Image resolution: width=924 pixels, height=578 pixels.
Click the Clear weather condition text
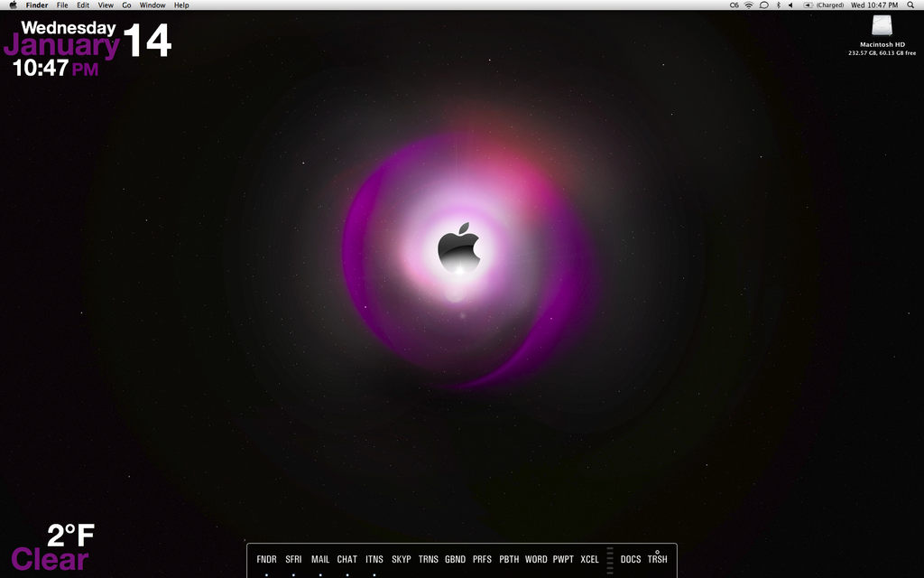pyautogui.click(x=51, y=559)
